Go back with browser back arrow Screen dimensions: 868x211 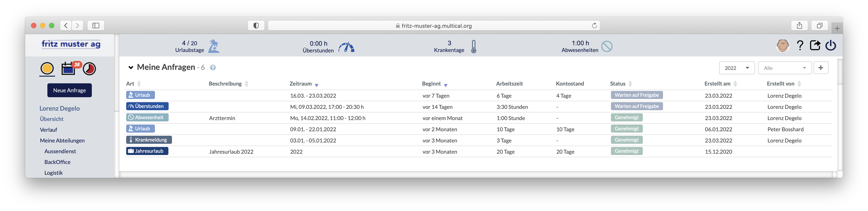point(66,26)
